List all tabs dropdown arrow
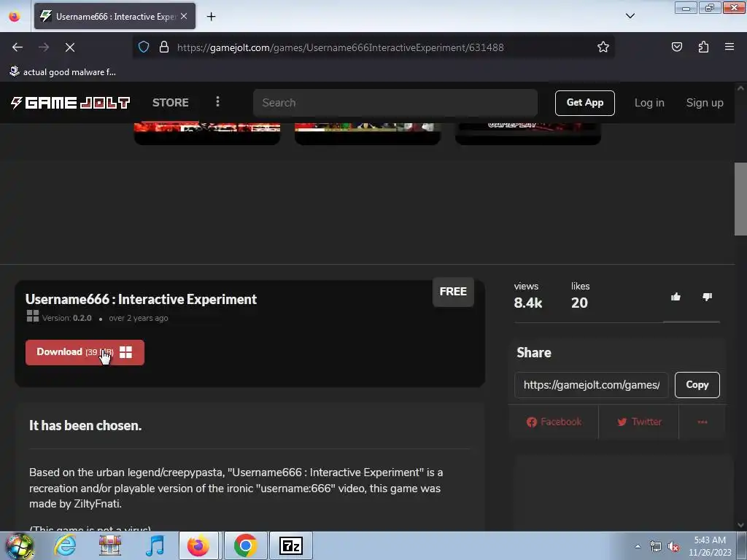 (x=630, y=16)
